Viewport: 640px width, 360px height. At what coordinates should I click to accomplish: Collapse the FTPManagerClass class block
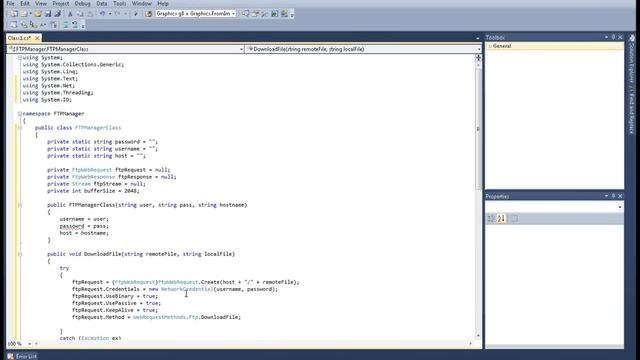20,128
